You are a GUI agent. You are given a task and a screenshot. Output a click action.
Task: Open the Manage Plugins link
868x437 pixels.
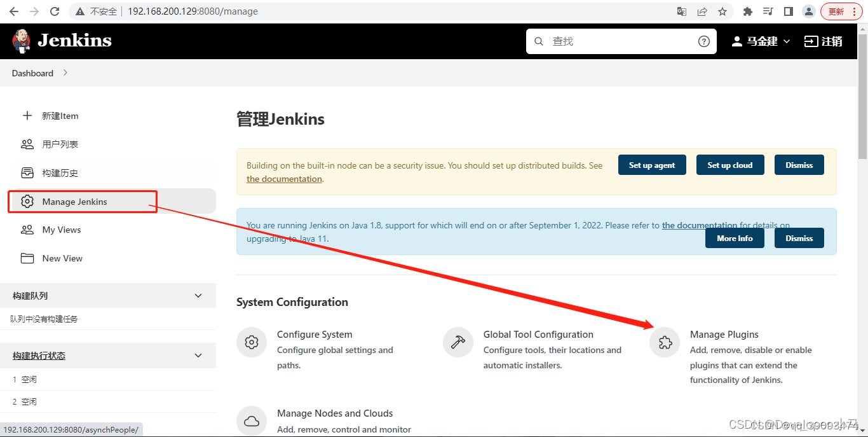tap(724, 335)
